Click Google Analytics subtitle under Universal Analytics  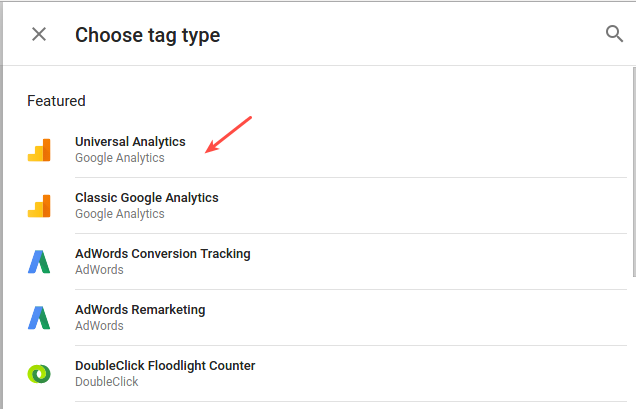tap(120, 158)
